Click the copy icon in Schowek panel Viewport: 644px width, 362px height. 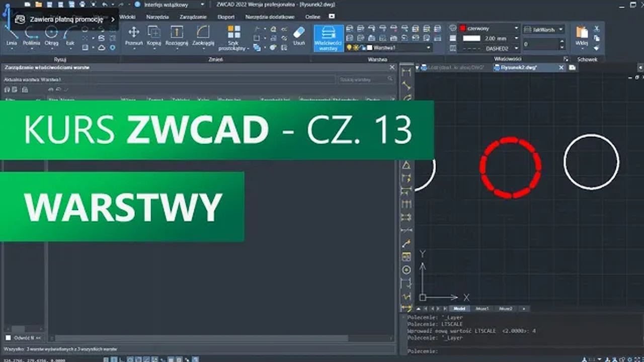click(597, 38)
